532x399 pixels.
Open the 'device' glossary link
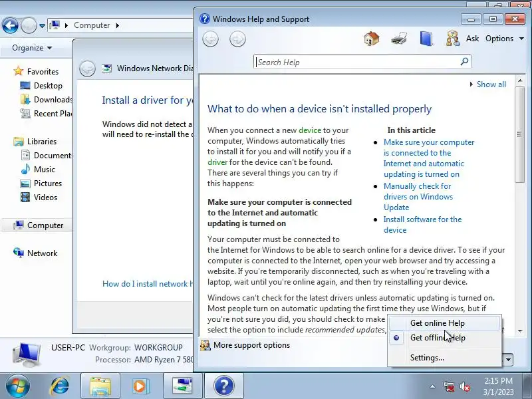point(310,130)
